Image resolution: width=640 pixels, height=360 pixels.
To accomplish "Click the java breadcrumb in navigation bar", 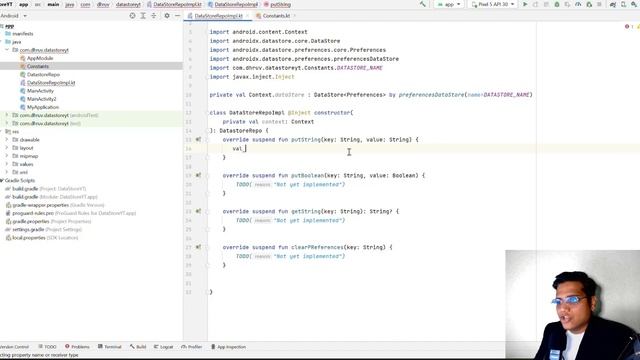I will pyautogui.click(x=70, y=4).
